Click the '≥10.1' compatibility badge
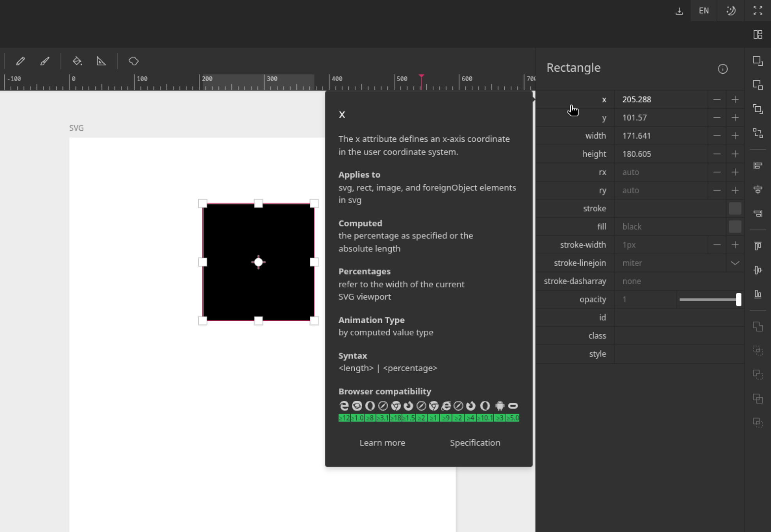The width and height of the screenshot is (771, 532). click(485, 418)
